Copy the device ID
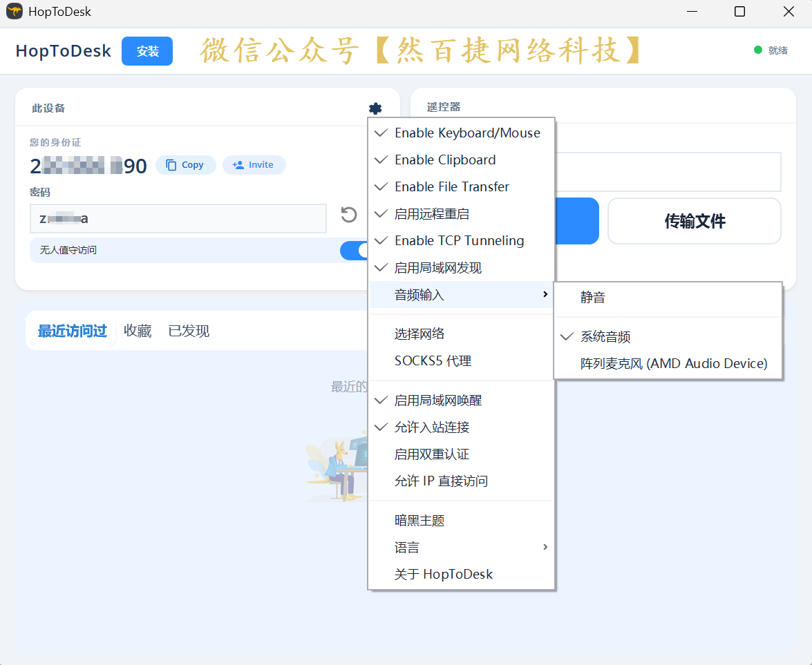 tap(185, 165)
